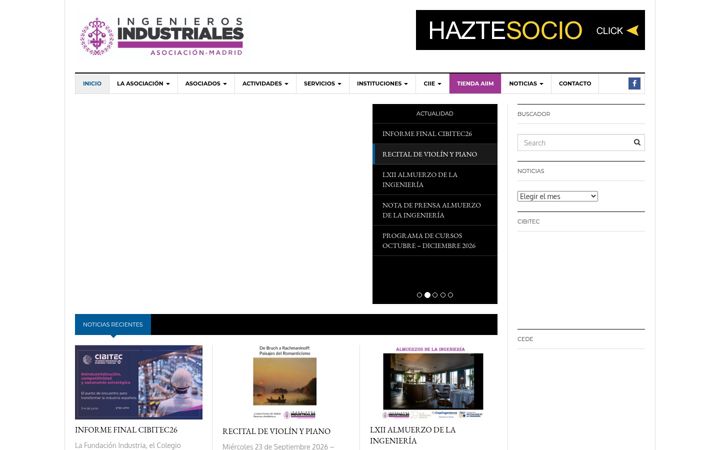Expand the La Asociación menu

pos(143,84)
